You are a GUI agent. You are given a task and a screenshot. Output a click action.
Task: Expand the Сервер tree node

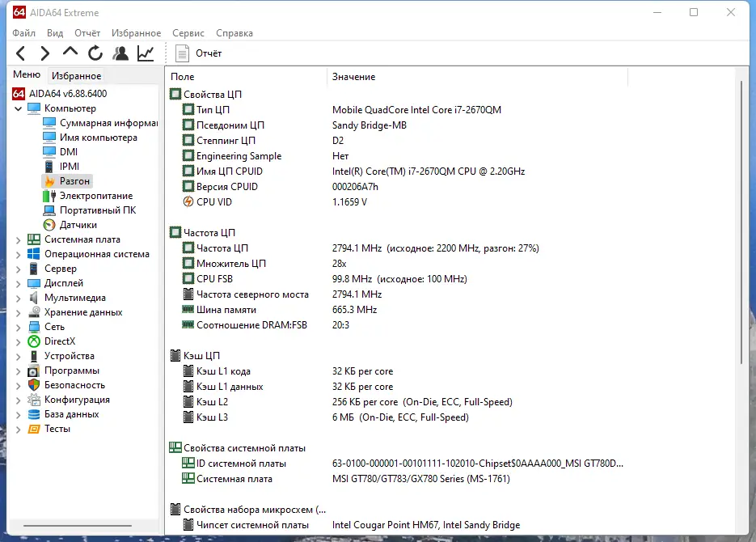click(x=19, y=269)
